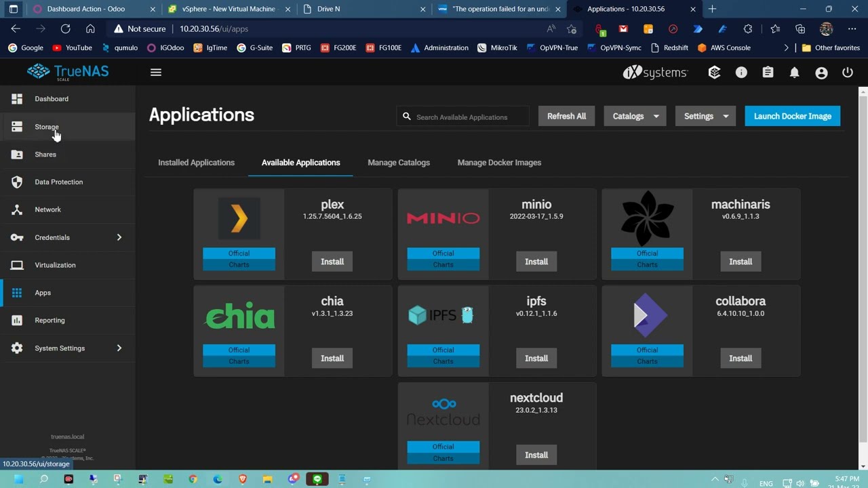868x488 pixels.
Task: Open Credentials key icon
Action: 17,237
